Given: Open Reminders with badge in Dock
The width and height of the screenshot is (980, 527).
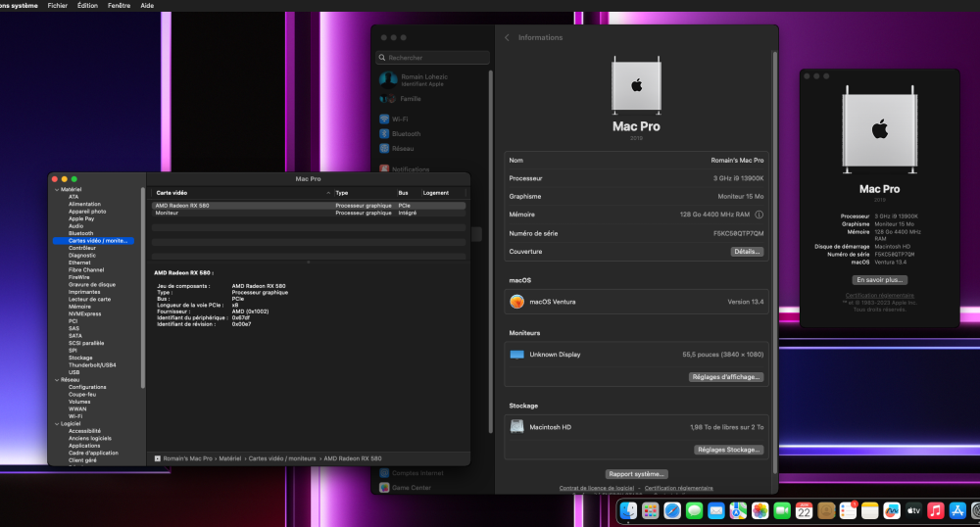Looking at the screenshot, I should pyautogui.click(x=848, y=510).
